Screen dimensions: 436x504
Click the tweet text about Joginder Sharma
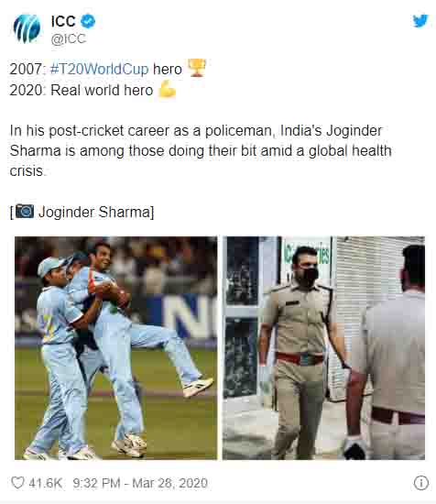[201, 151]
